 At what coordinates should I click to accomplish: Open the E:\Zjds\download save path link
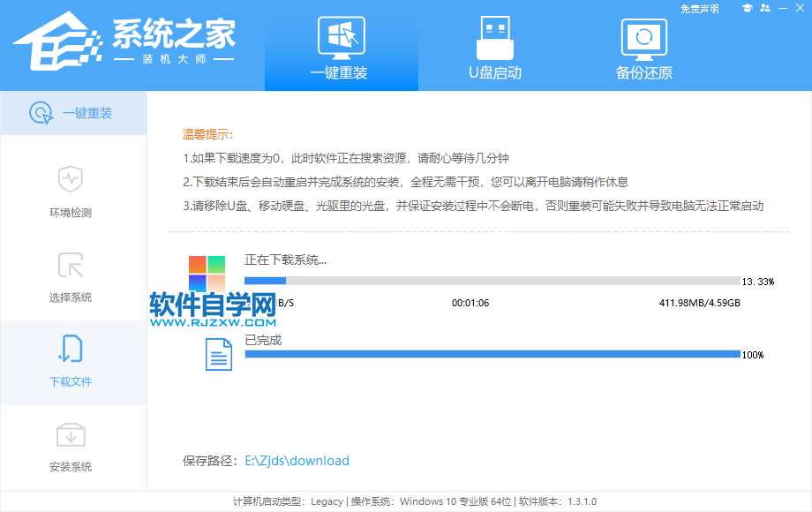297,461
